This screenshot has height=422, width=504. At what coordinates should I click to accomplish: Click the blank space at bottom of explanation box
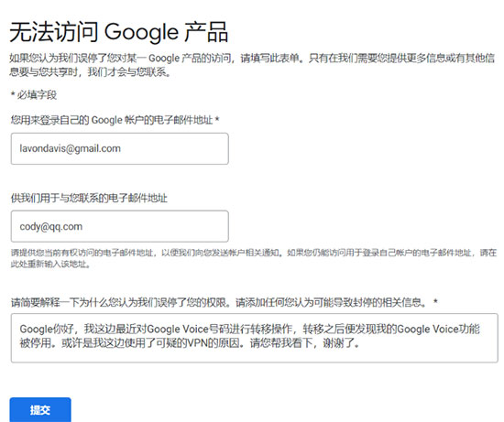254,356
